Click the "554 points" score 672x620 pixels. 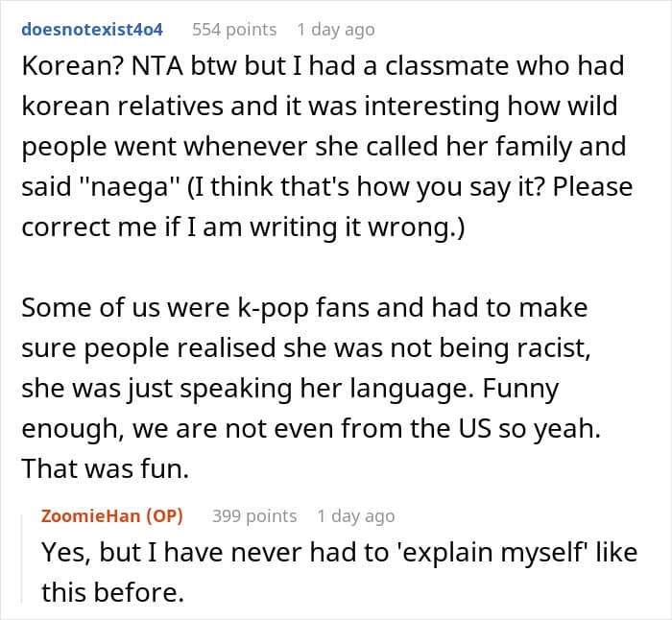pyautogui.click(x=234, y=30)
